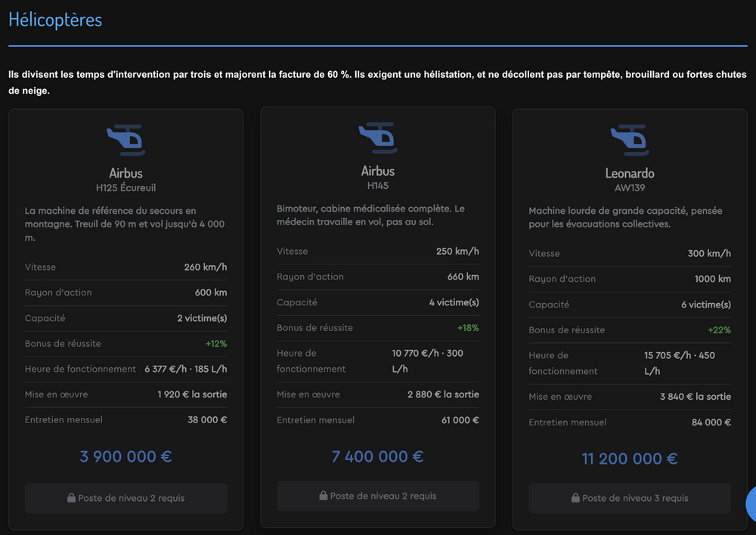Image resolution: width=756 pixels, height=535 pixels.
Task: Click the 660 km range value
Action: tap(463, 277)
